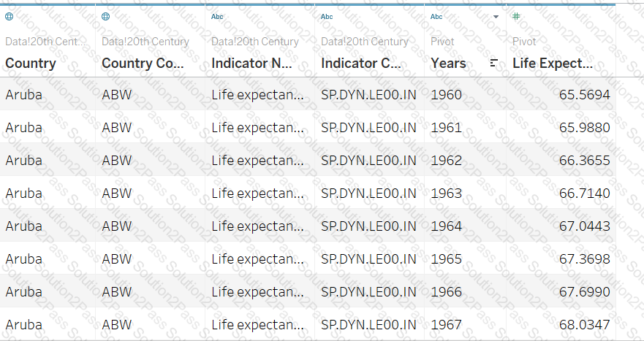644x341 pixels.
Task: Click the ABW cell in the 1965 row
Action: 116,258
